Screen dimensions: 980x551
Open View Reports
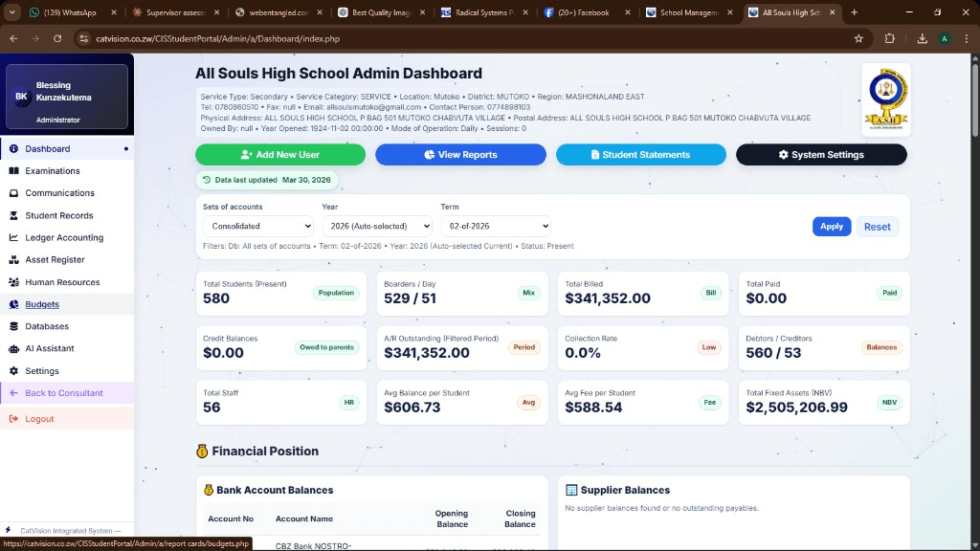pos(460,155)
